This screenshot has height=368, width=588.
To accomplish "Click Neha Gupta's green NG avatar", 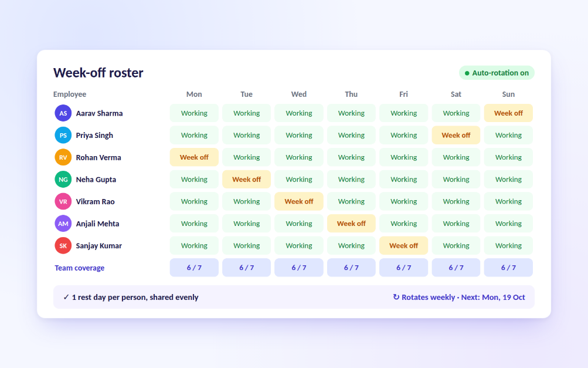I will [63, 180].
